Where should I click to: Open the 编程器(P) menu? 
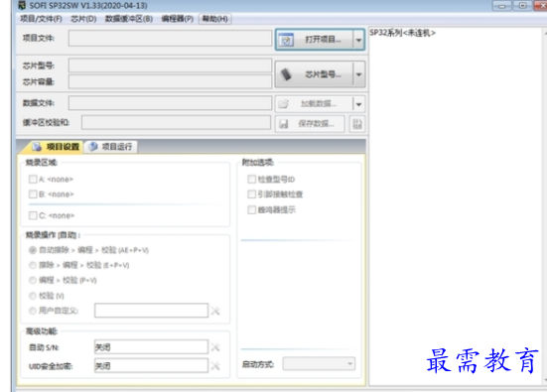[178, 19]
